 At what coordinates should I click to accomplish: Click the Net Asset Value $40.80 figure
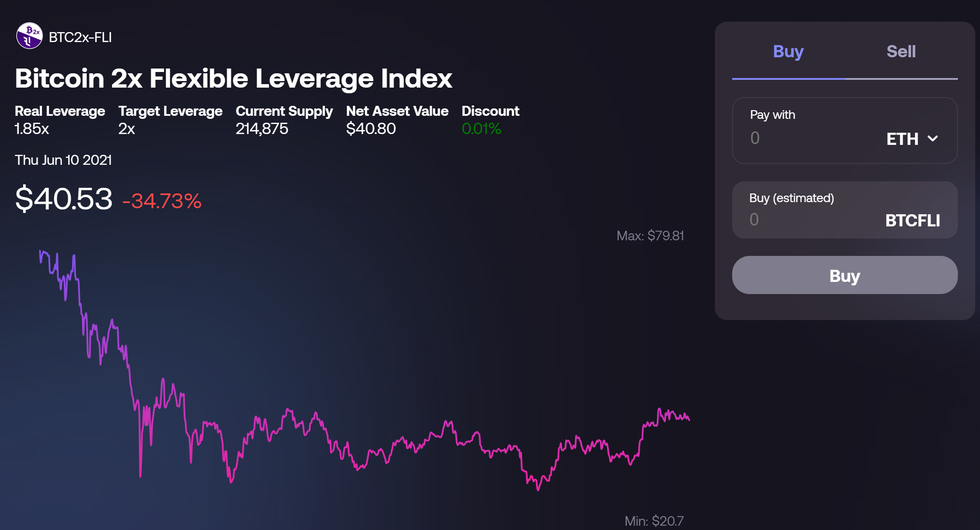[371, 129]
